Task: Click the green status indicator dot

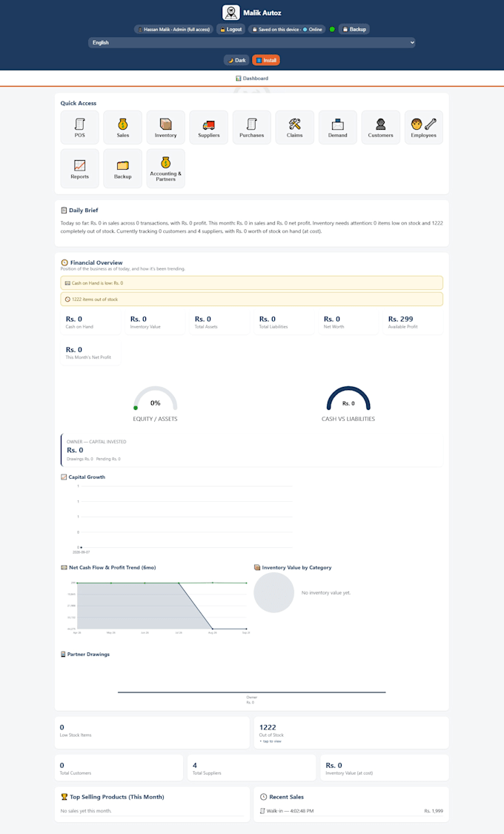Action: (332, 29)
